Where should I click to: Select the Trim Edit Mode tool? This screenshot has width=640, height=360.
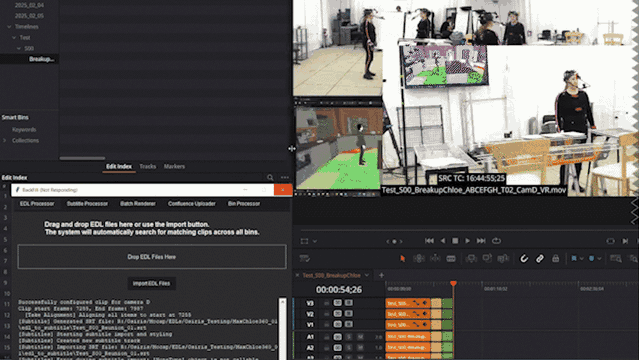[x=419, y=258]
